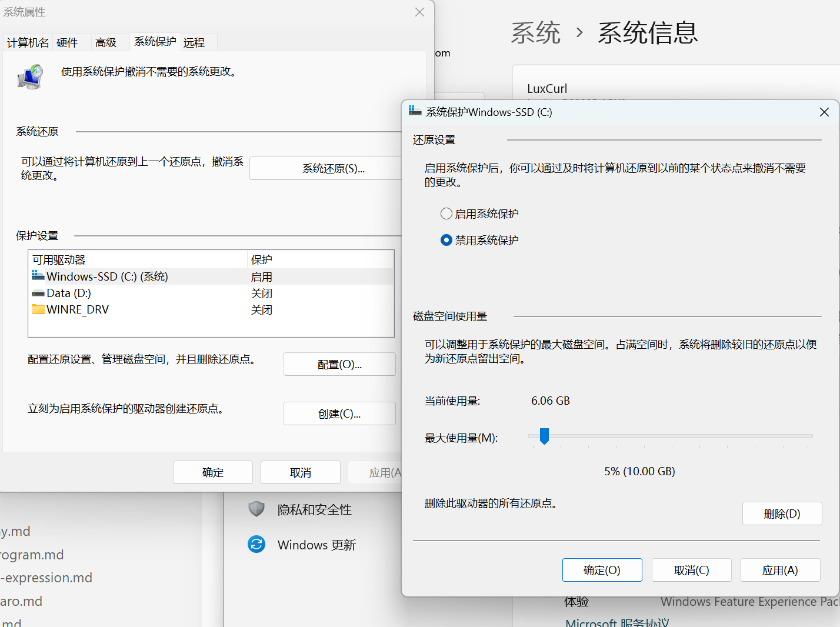Open the 高级 tab
This screenshot has width=840, height=627.
[106, 42]
